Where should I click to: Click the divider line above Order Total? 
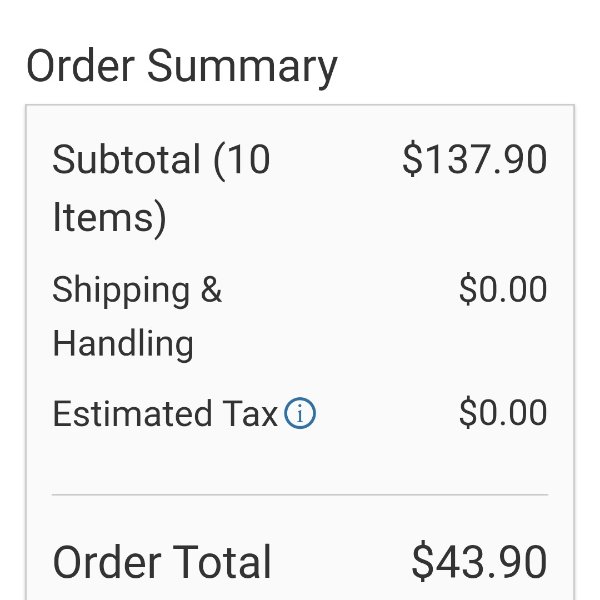pyautogui.click(x=300, y=495)
